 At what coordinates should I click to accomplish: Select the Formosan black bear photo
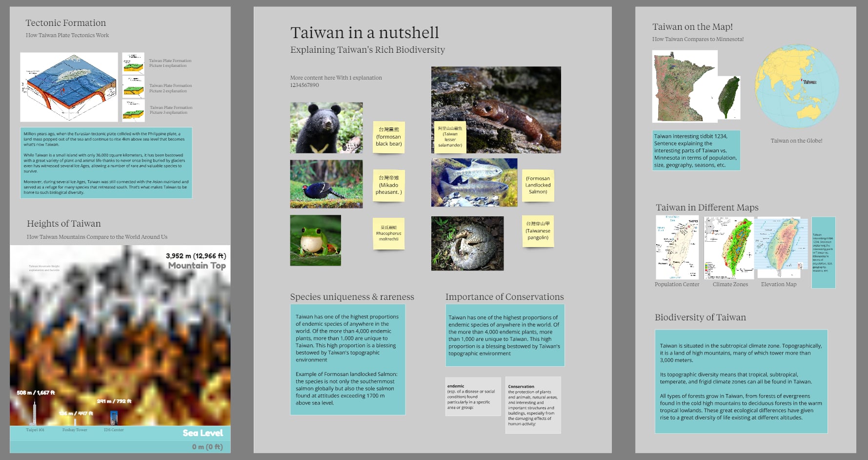click(326, 127)
